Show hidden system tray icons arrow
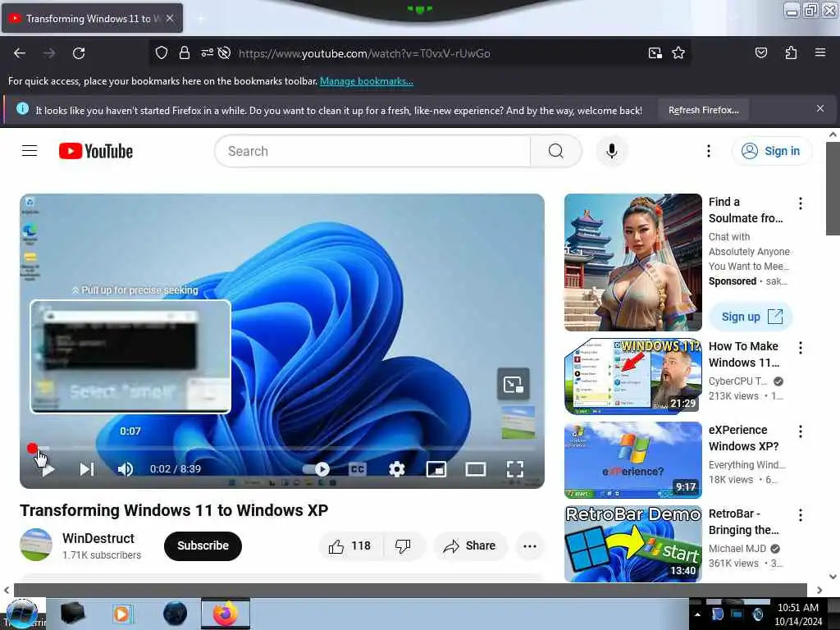 pyautogui.click(x=697, y=614)
